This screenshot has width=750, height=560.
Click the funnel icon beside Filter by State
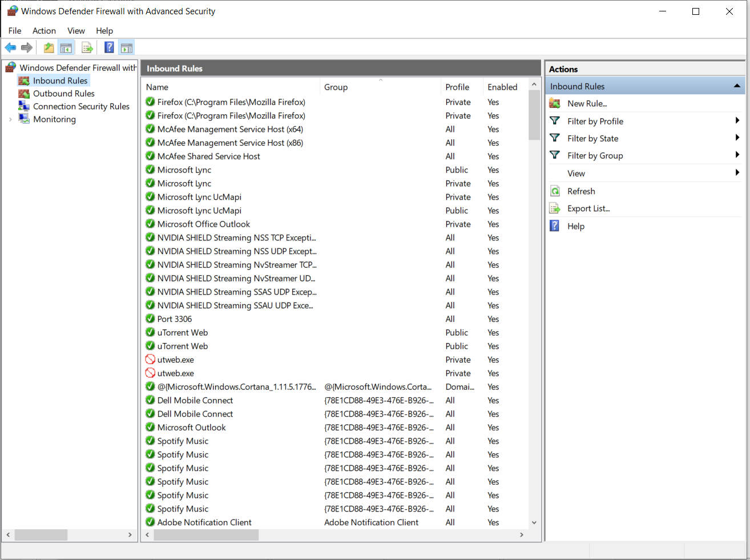(x=555, y=138)
